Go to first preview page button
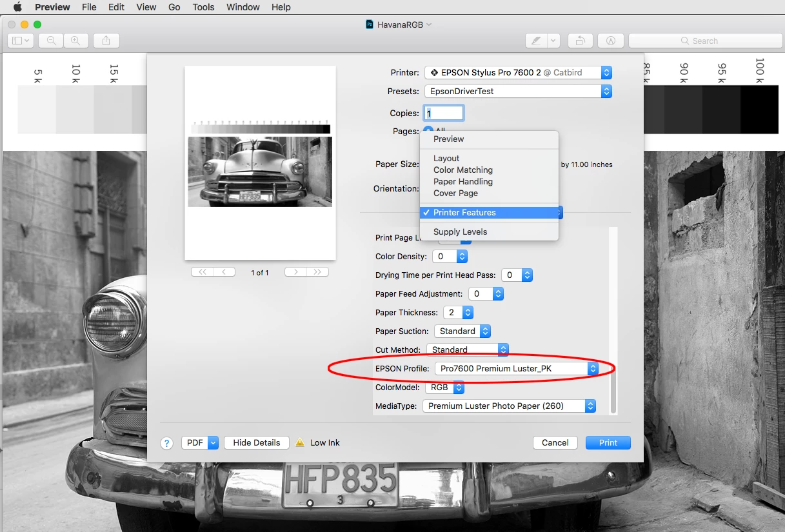The height and width of the screenshot is (532, 785). pyautogui.click(x=203, y=272)
